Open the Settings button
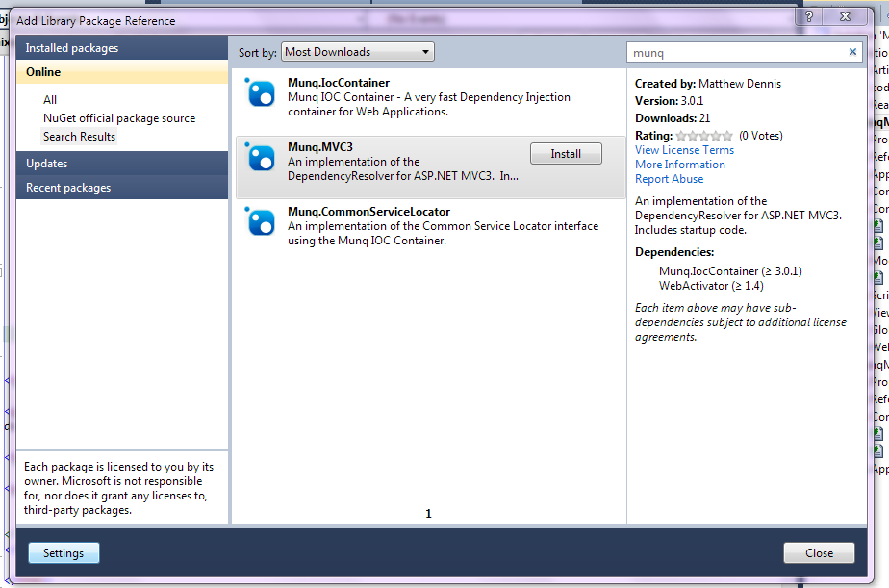Screen dimensions: 889x588 pos(63,552)
